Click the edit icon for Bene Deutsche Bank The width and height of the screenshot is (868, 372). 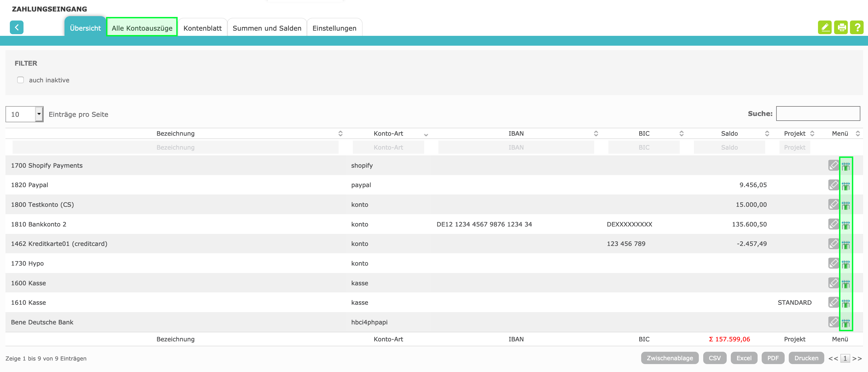pyautogui.click(x=833, y=322)
